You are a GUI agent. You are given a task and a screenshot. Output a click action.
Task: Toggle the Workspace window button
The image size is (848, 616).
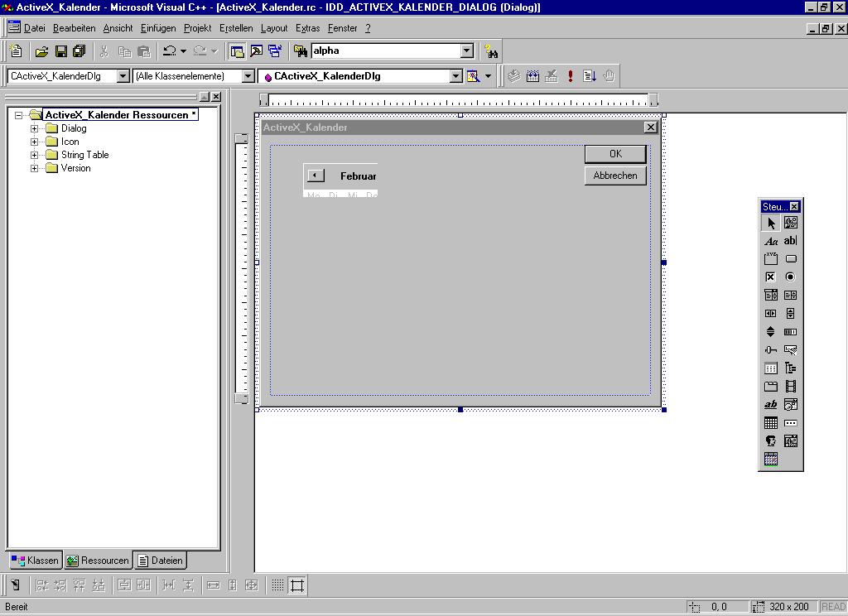coord(238,51)
